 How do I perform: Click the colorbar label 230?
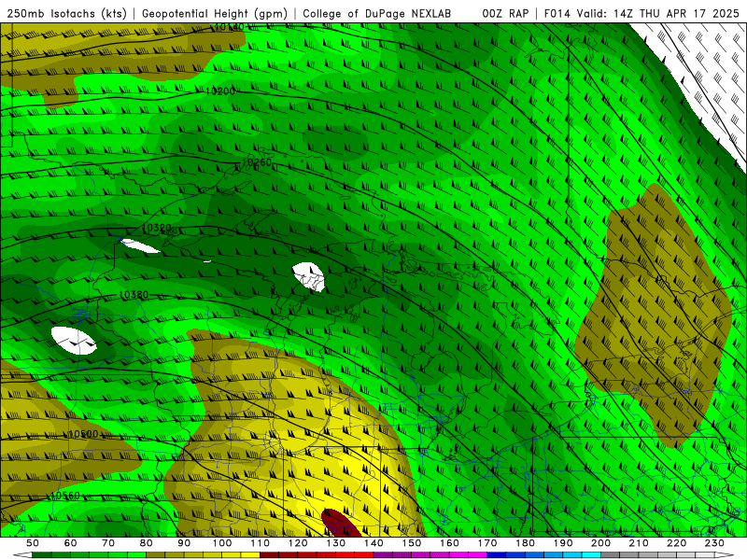(714, 543)
